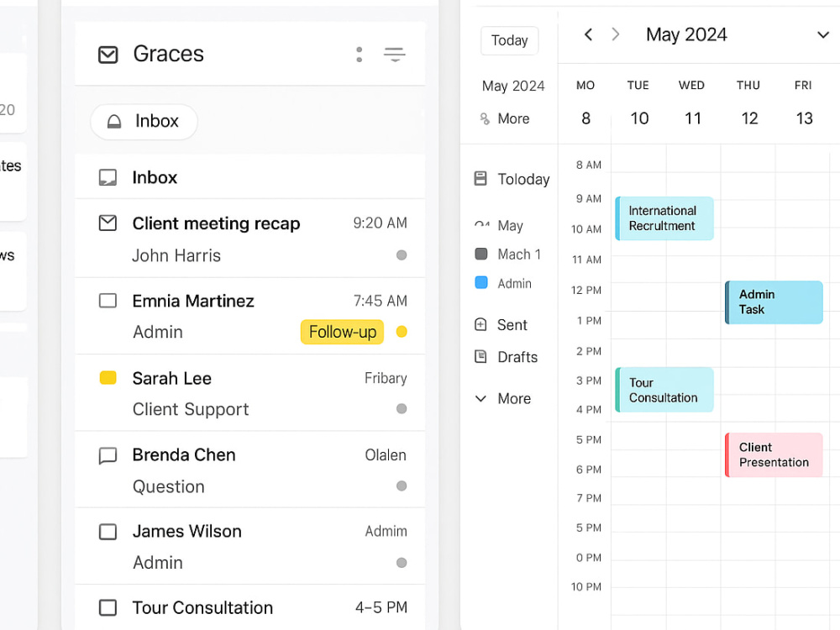The width and height of the screenshot is (840, 630).
Task: Click the Drafts document icon
Action: point(480,356)
